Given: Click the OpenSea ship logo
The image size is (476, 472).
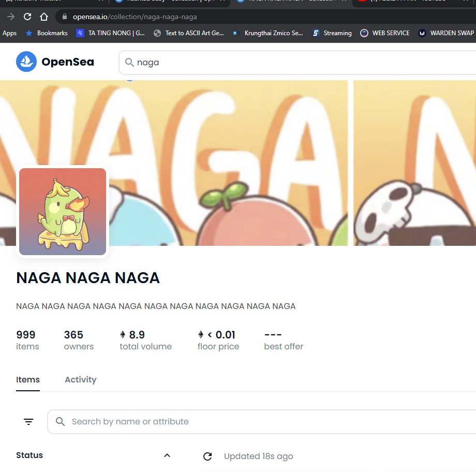Looking at the screenshot, I should [26, 62].
